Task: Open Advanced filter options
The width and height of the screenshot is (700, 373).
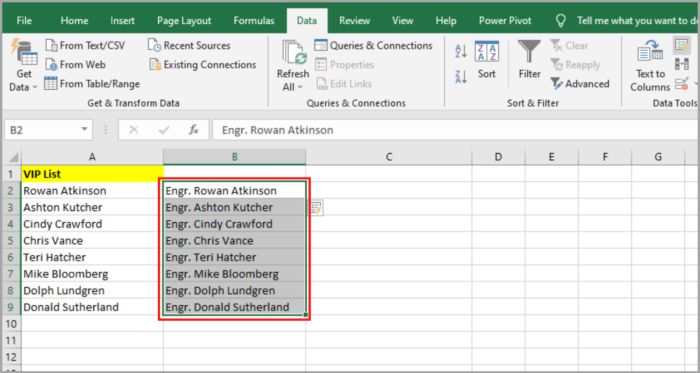Action: click(580, 84)
